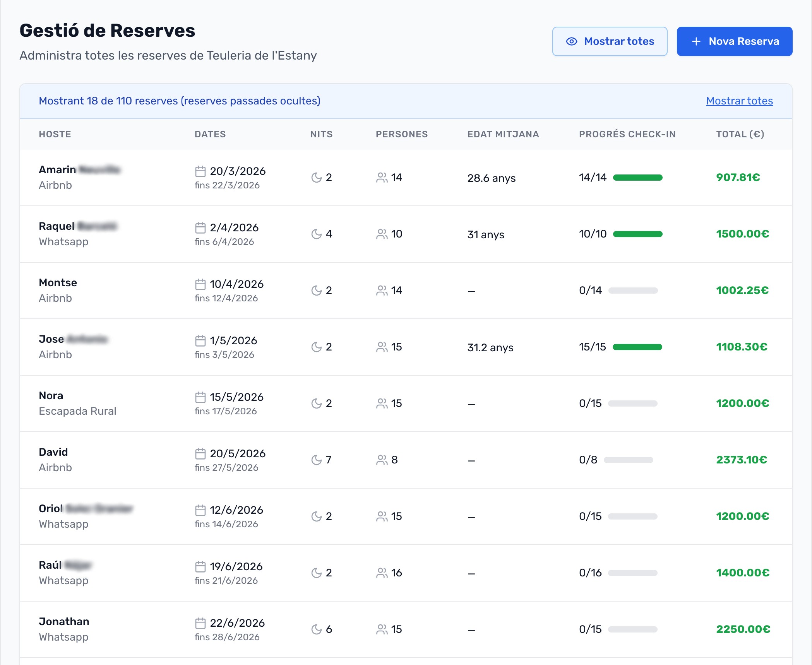
Task: Click moon icon in Raquel's reservation row
Action: tap(317, 234)
